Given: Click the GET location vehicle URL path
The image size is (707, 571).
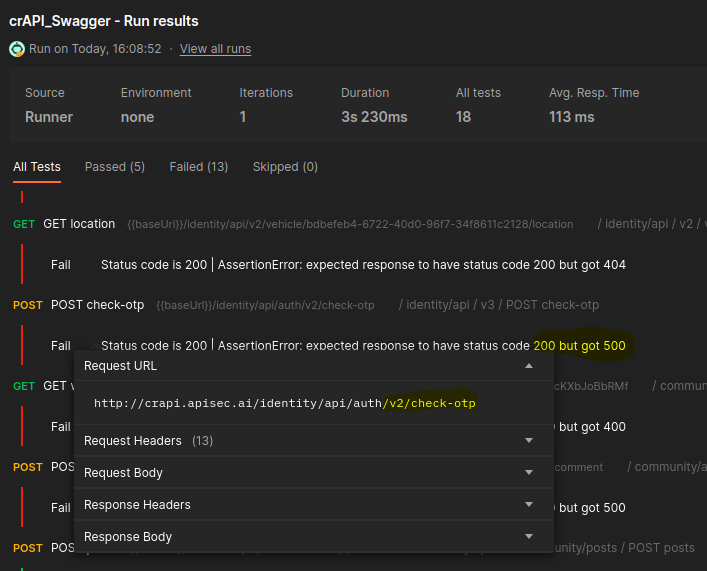Looking at the screenshot, I should point(350,224).
